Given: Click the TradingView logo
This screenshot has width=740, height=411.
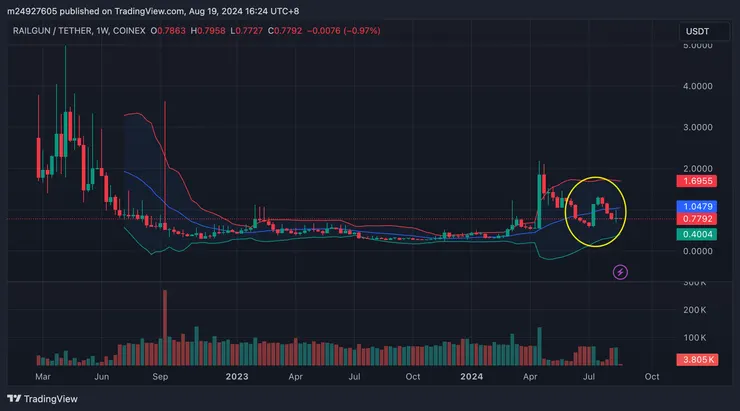Looking at the screenshot, I should point(42,399).
